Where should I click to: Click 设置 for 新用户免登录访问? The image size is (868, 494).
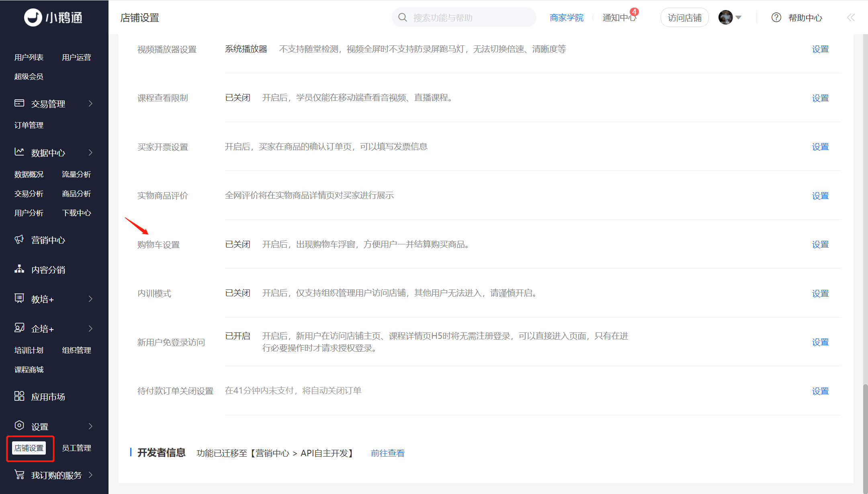[x=820, y=342]
